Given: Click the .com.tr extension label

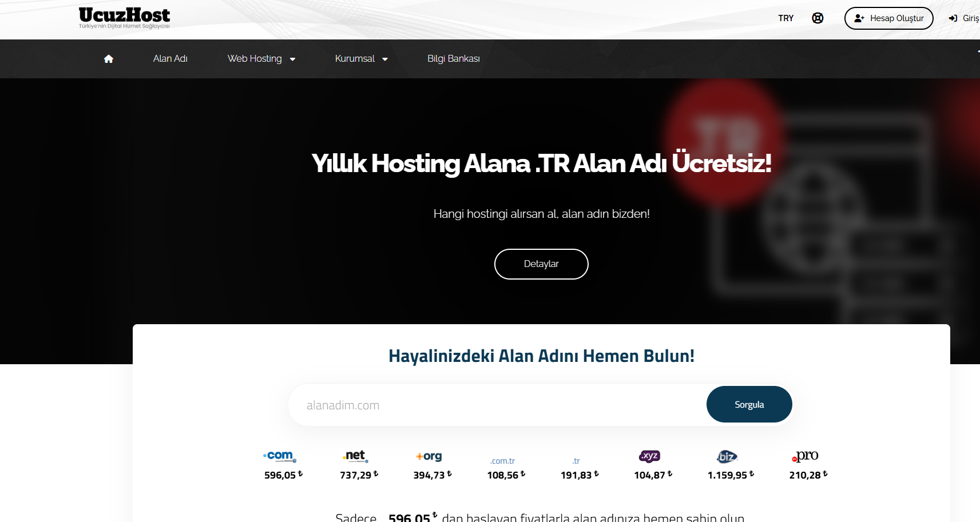Looking at the screenshot, I should [x=502, y=460].
